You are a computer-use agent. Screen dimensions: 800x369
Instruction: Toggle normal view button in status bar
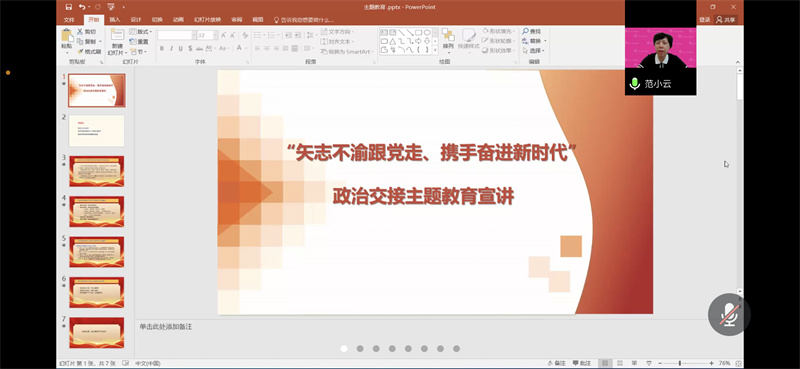(x=605, y=363)
